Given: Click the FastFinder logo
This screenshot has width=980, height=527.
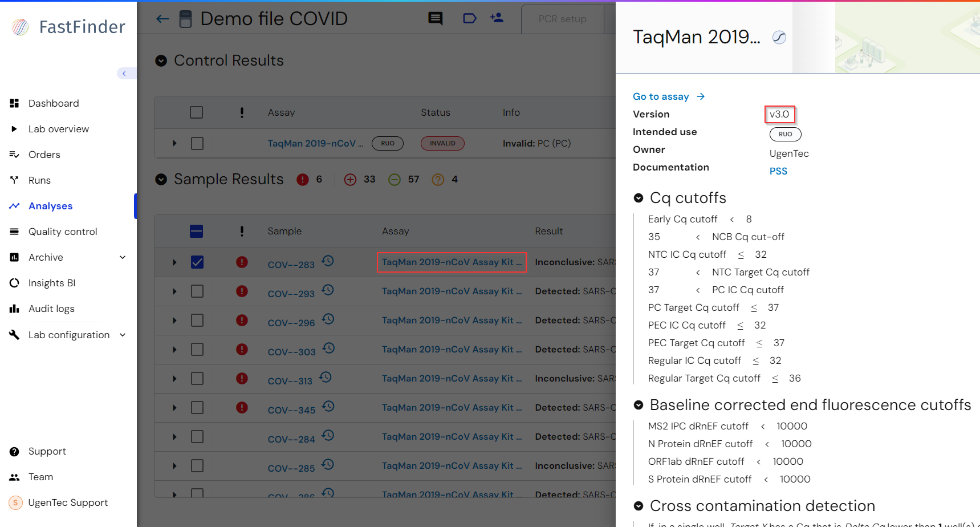Looking at the screenshot, I should (68, 27).
